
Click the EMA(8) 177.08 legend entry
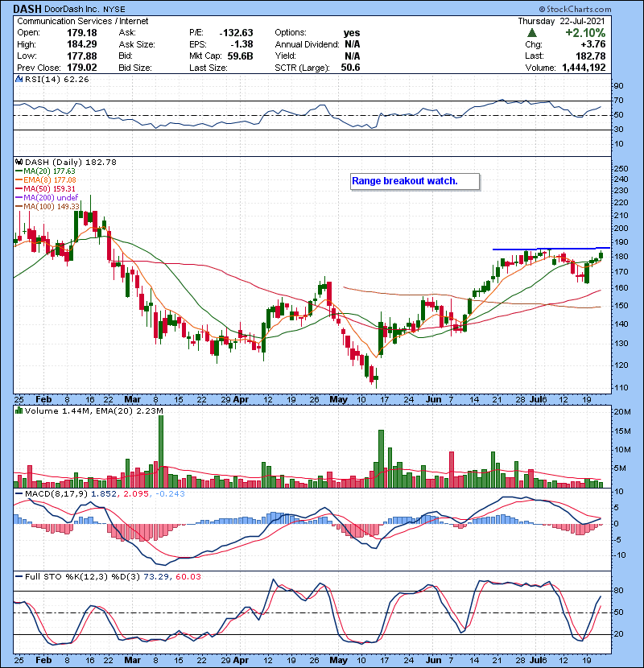[46, 180]
